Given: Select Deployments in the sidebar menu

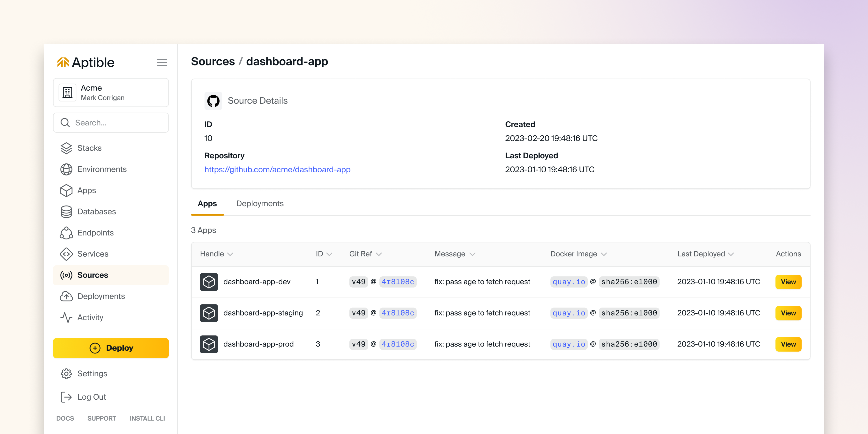Looking at the screenshot, I should point(101,296).
